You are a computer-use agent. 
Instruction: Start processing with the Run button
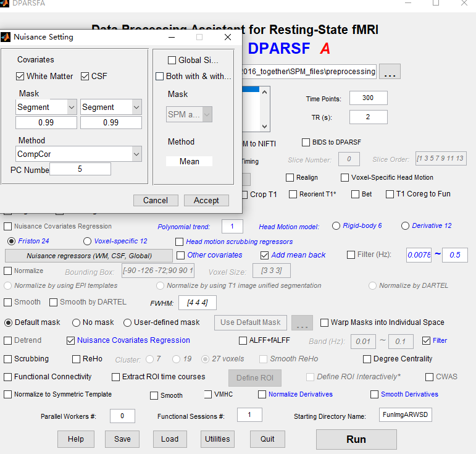[356, 439]
